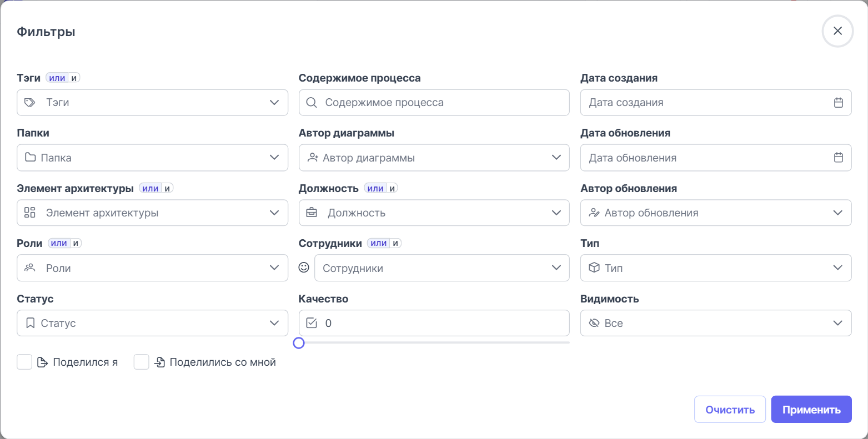Focus the Дата обновления input field
The height and width of the screenshot is (439, 868).
[x=716, y=158]
